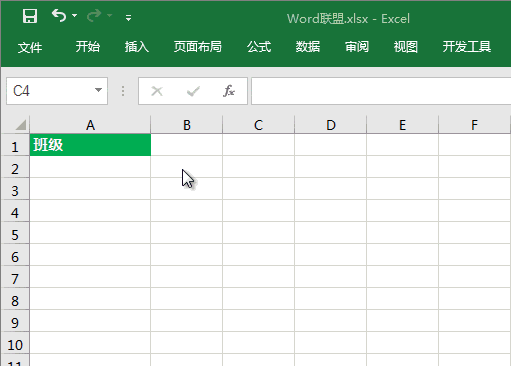Image resolution: width=511 pixels, height=366 pixels.
Task: Click the Redo arrow icon
Action: [94, 16]
